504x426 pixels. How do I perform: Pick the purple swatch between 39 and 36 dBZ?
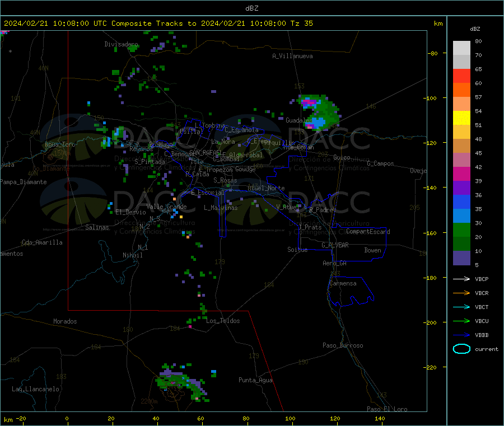[461, 188]
